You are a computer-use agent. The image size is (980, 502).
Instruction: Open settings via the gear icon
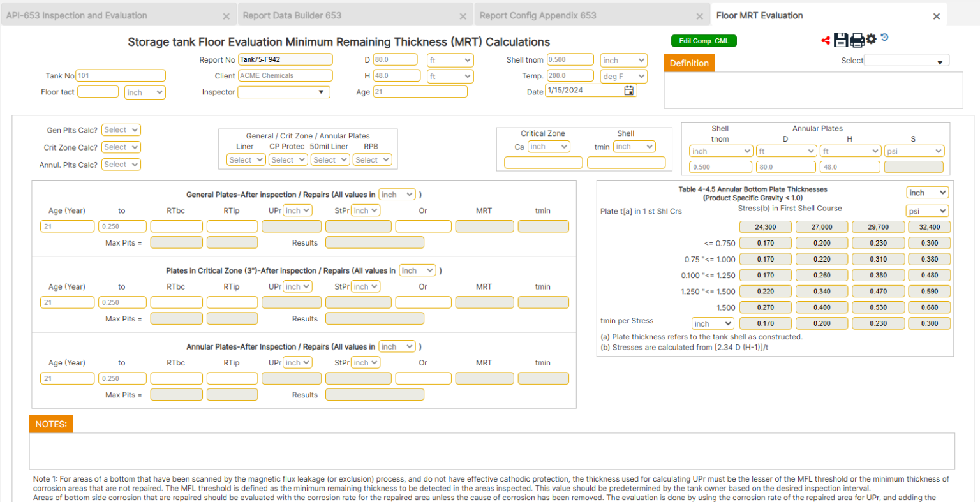click(872, 39)
